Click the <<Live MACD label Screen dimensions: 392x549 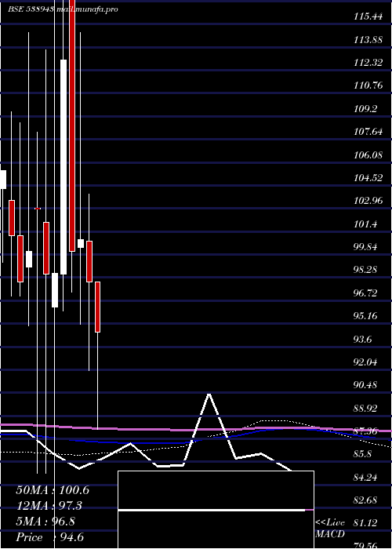(x=330, y=529)
